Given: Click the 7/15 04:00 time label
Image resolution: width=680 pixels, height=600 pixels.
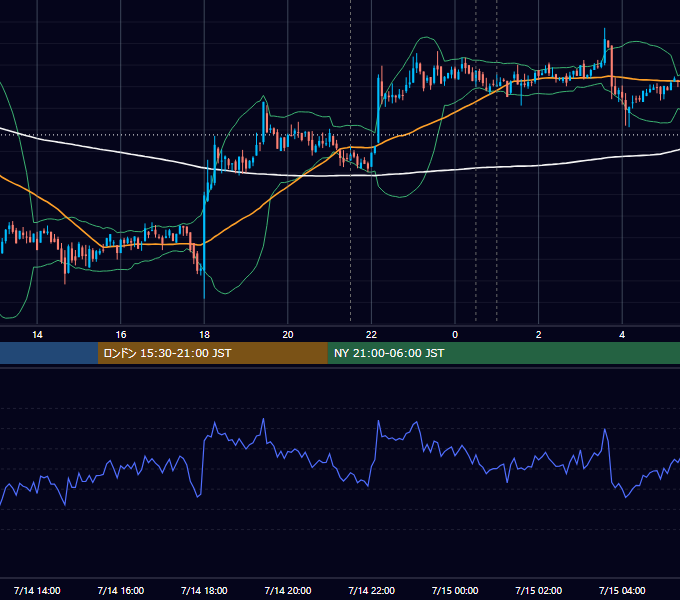Looking at the screenshot, I should click(x=622, y=590).
